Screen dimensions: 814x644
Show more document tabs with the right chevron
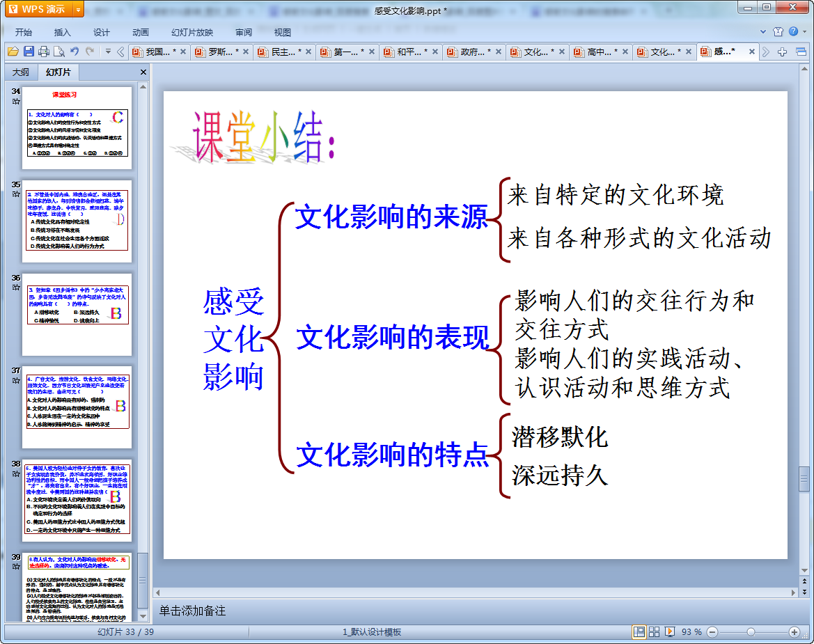[x=766, y=52]
